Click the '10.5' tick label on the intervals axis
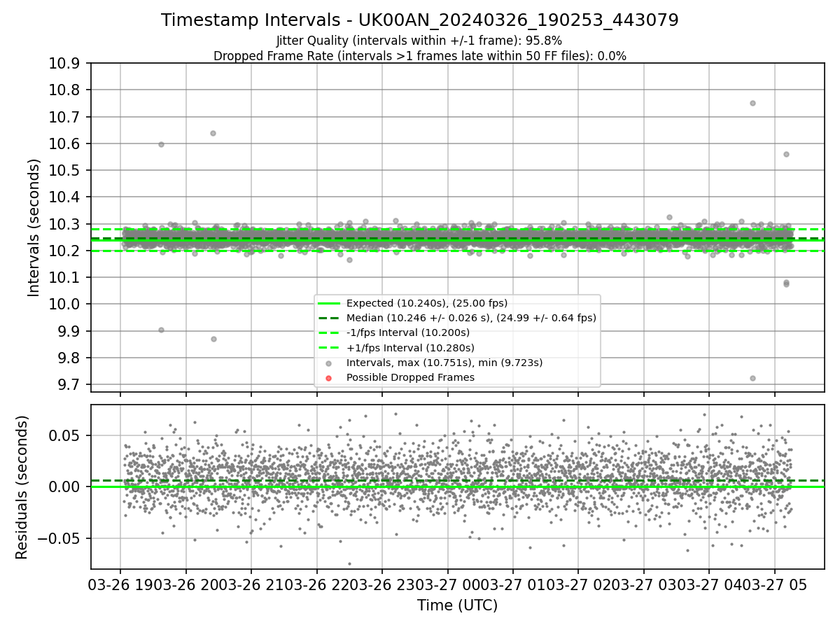The width and height of the screenshot is (840, 630). [x=66, y=171]
